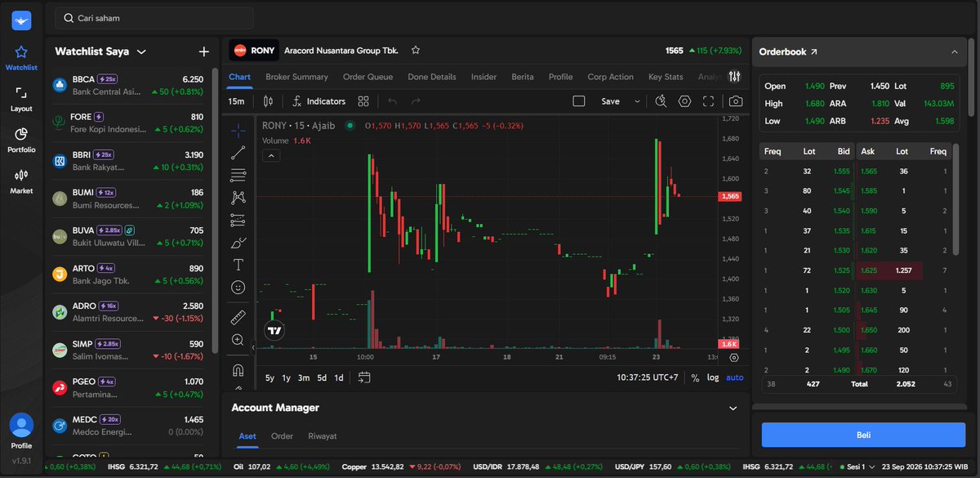Open the Indicators menu
Image resolution: width=980 pixels, height=478 pixels.
(x=318, y=101)
